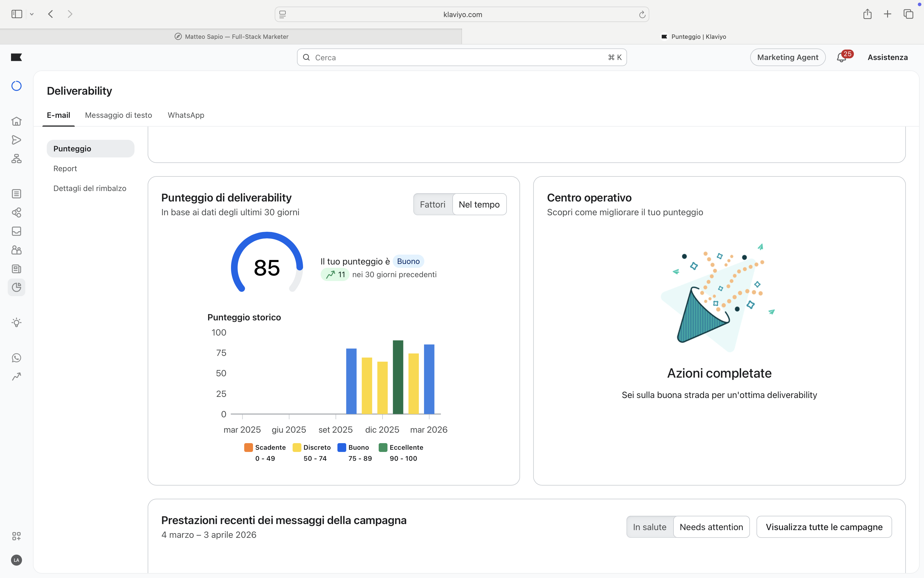924x578 pixels.
Task: Open Flows hierarchy icon in sidebar
Action: 16,159
